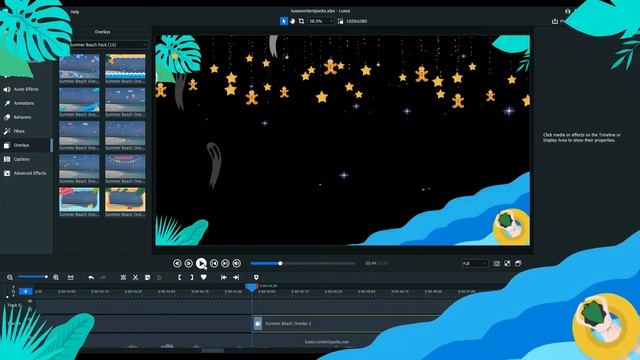The image size is (640, 360).
Task: Toggle Track 5 visibility eye
Action: click(x=29, y=301)
